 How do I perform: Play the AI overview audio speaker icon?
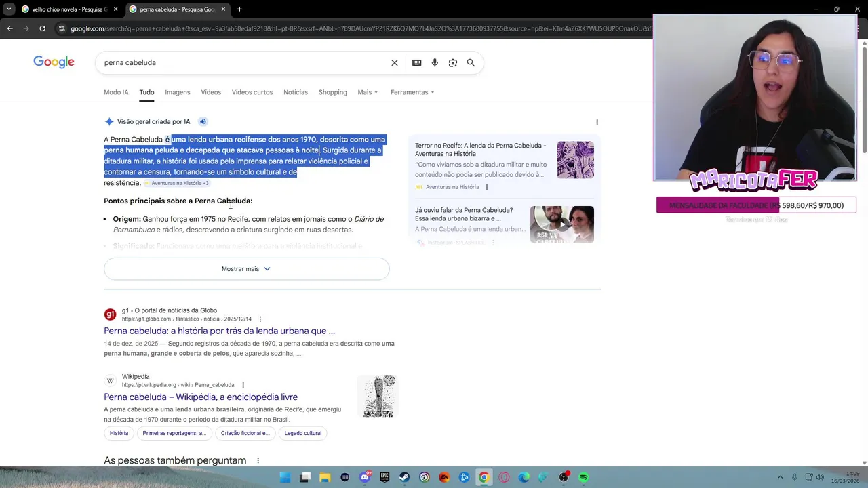pos(202,122)
